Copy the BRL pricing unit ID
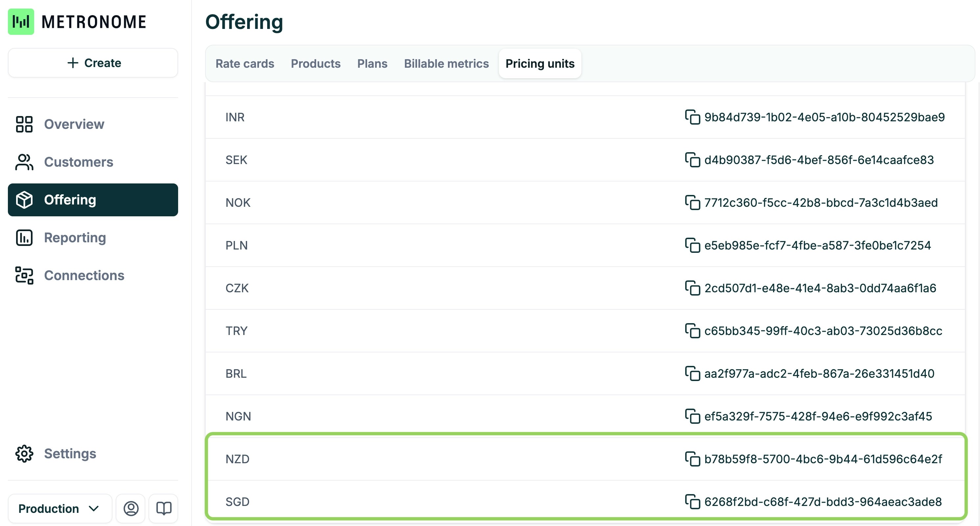 point(692,373)
